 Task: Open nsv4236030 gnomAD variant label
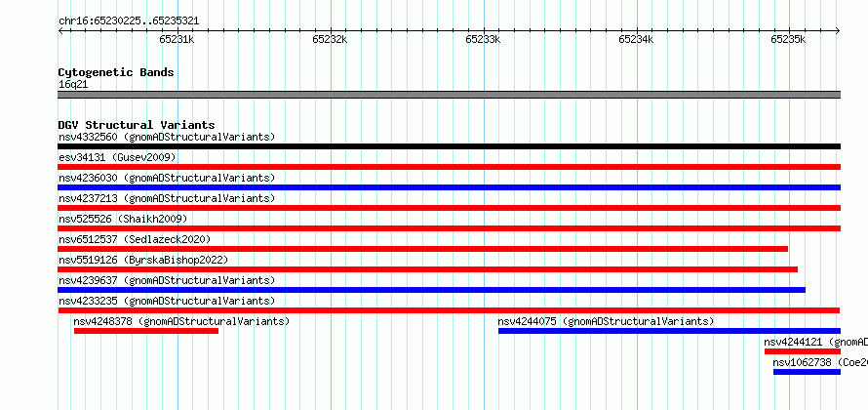tap(167, 179)
